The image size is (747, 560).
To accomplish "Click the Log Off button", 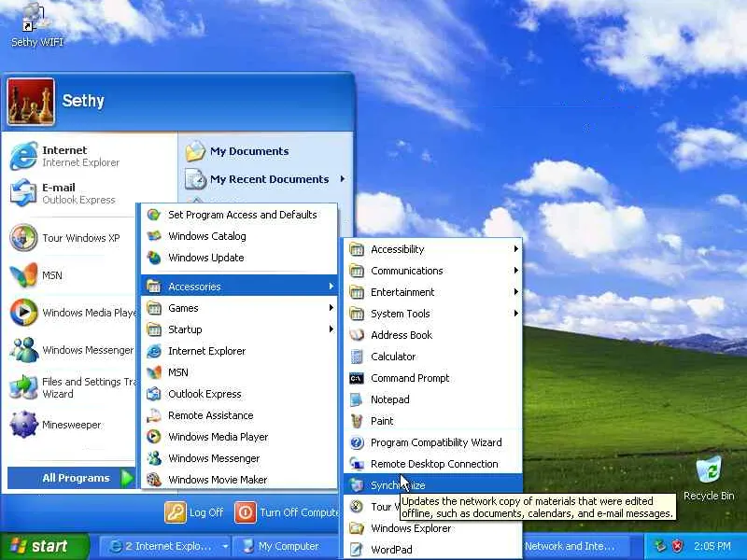I will (194, 512).
